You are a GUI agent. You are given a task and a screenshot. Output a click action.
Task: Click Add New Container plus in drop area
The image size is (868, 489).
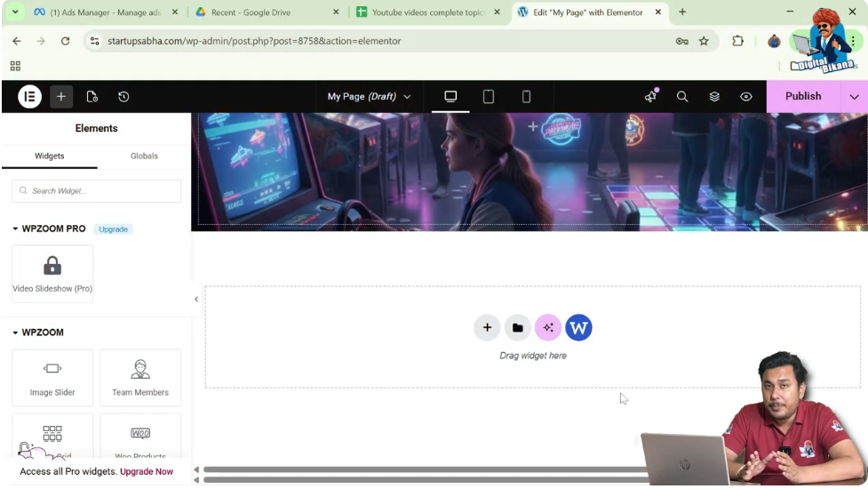(487, 328)
